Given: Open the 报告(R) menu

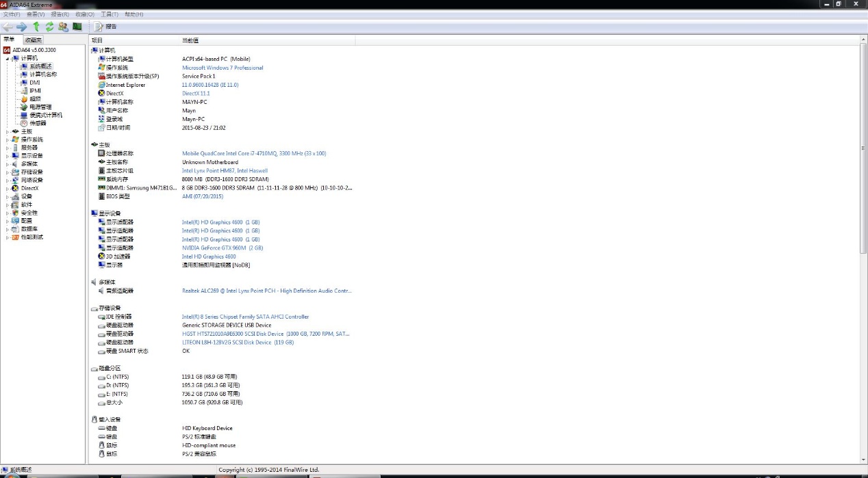Looking at the screenshot, I should 60,14.
